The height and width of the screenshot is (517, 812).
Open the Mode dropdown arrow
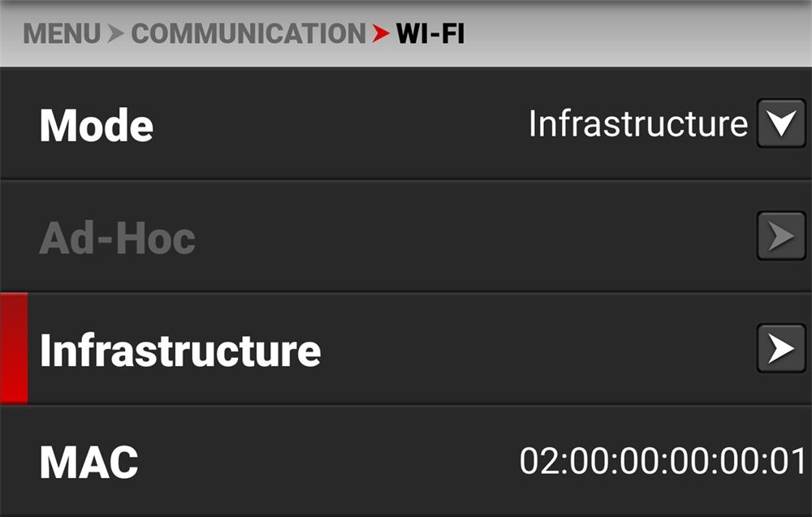(x=780, y=124)
